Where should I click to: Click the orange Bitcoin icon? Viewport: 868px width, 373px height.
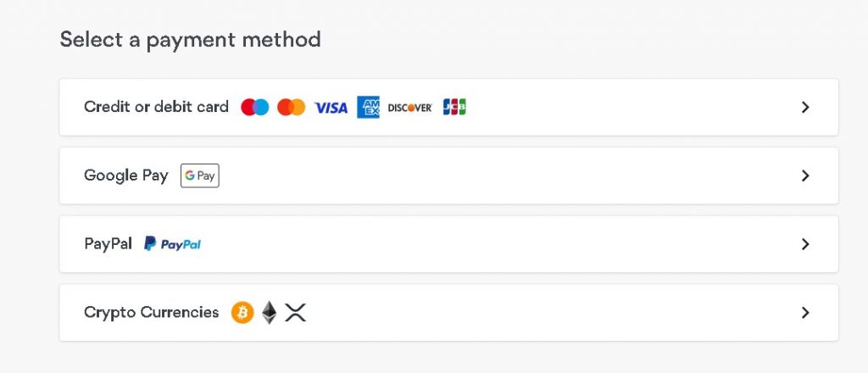[242, 313]
